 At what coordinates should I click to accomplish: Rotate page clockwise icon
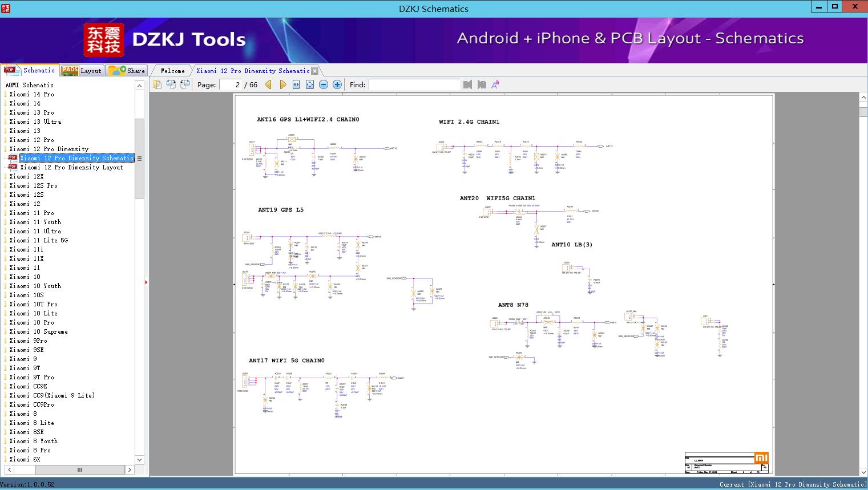pyautogui.click(x=171, y=84)
